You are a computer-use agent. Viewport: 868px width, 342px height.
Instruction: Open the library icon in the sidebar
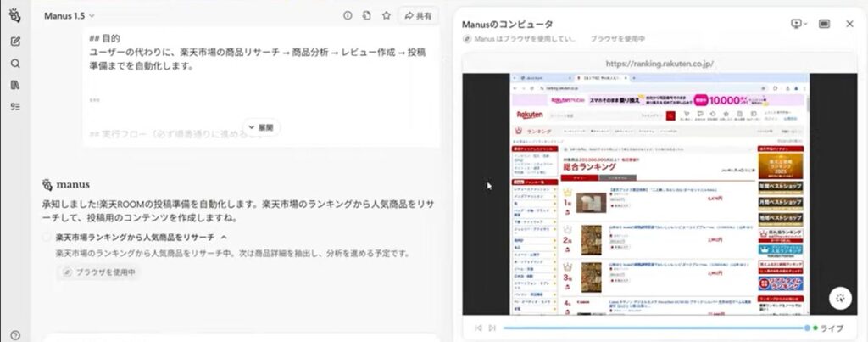click(15, 85)
